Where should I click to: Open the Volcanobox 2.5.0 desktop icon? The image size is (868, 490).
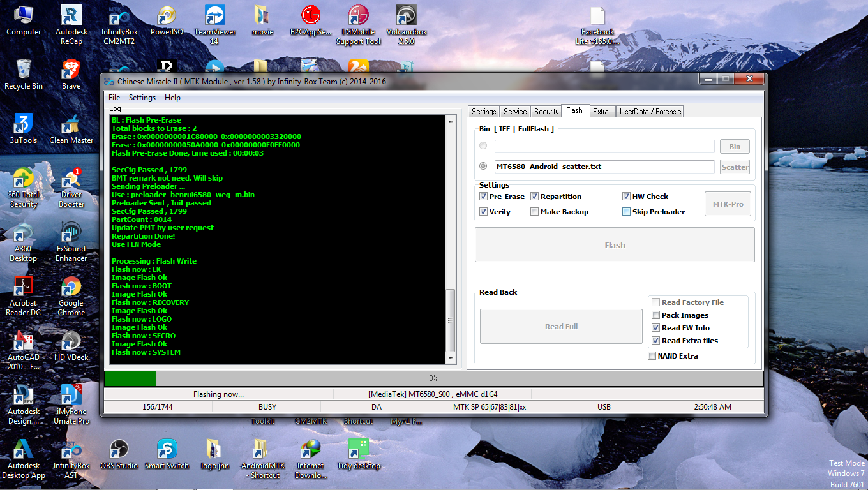click(x=406, y=24)
